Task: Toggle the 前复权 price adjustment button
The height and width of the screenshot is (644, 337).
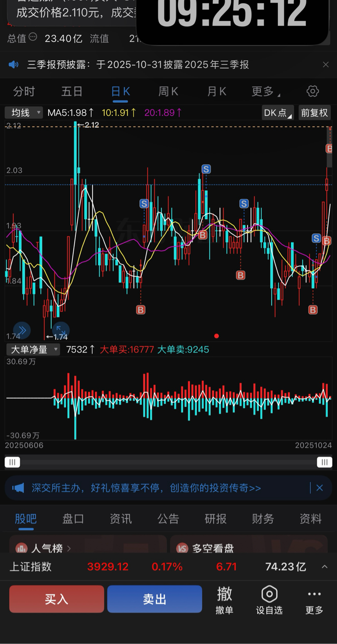Action: click(315, 113)
